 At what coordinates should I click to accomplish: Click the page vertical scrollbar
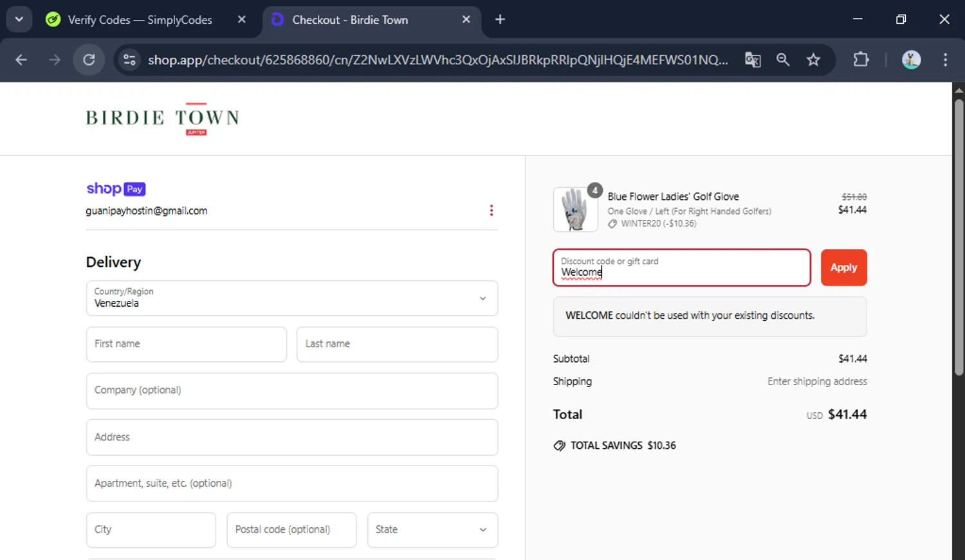tap(959, 237)
